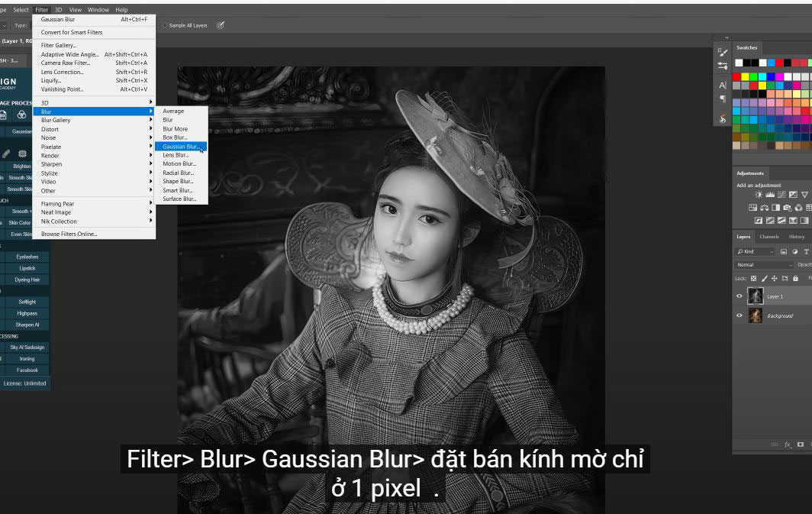Image resolution: width=812 pixels, height=514 pixels.
Task: Add a Color Balance scales icon
Action: (765, 208)
